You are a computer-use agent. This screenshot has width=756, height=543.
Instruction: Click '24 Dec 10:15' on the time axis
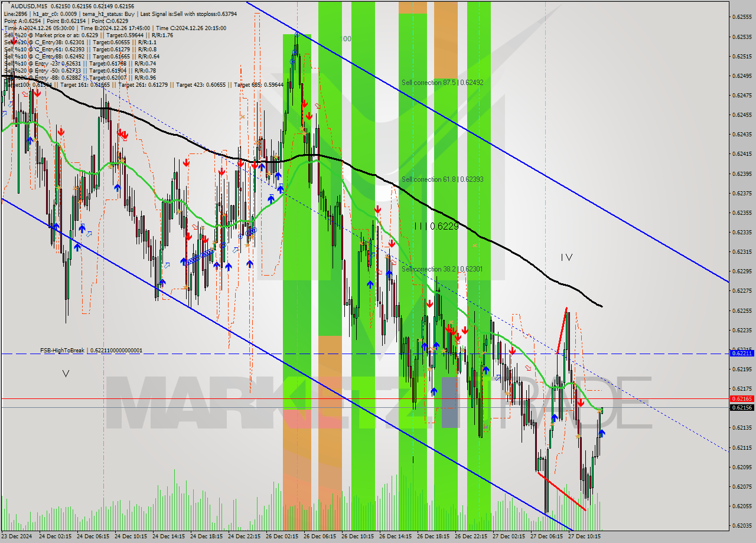coord(132,537)
